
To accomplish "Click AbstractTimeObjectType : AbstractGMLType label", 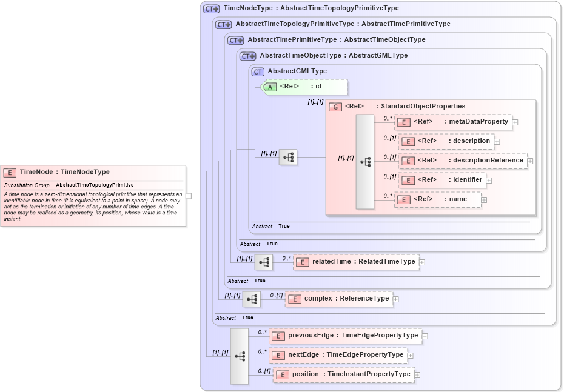I will coord(334,56).
